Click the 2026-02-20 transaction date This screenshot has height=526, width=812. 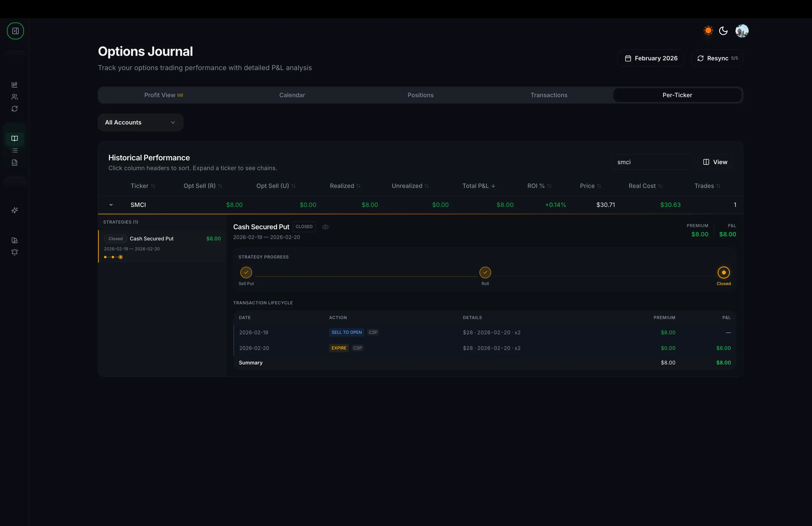tap(254, 348)
